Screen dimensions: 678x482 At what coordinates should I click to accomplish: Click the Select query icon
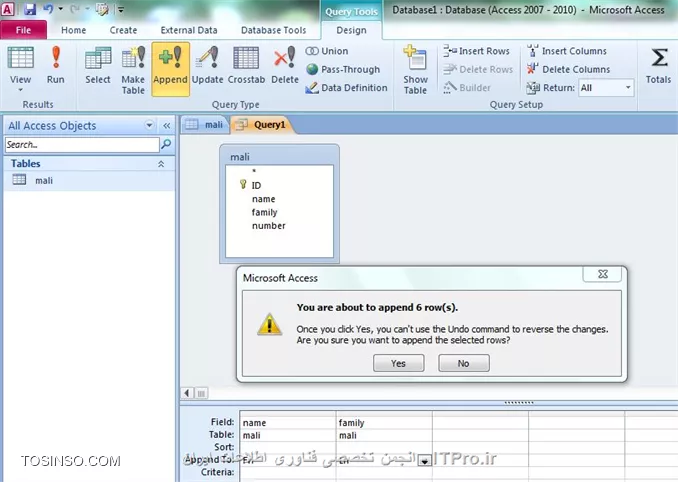pyautogui.click(x=98, y=66)
